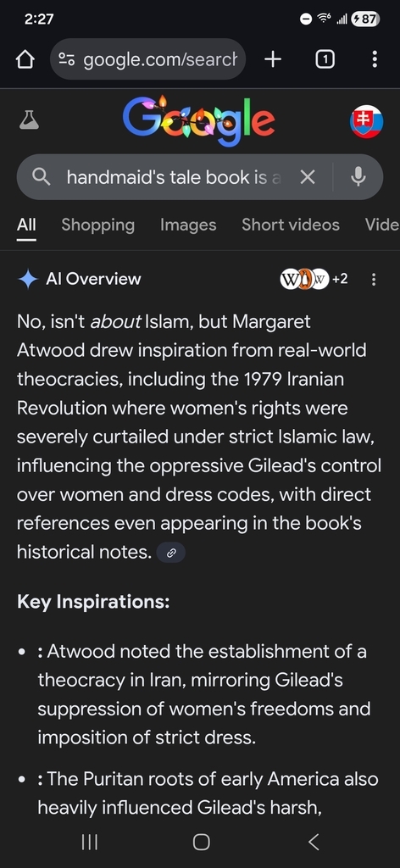
Task: Switch to the Images tab
Action: pyautogui.click(x=188, y=225)
